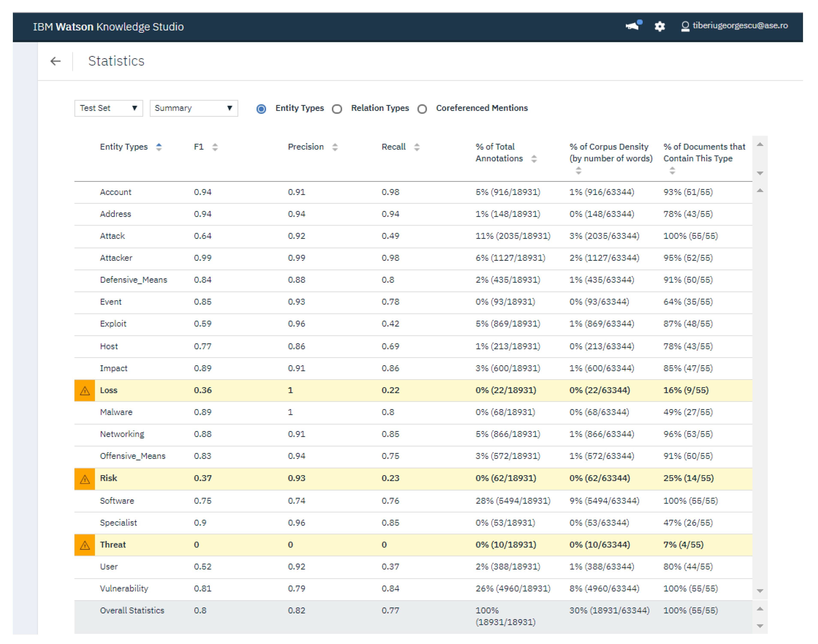Sort by F1 column arrows
Image resolution: width=818 pixels, height=644 pixels.
215,147
